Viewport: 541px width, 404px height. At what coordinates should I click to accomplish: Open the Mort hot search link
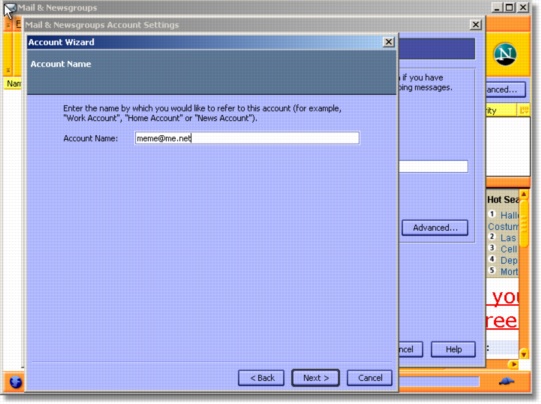(x=509, y=272)
